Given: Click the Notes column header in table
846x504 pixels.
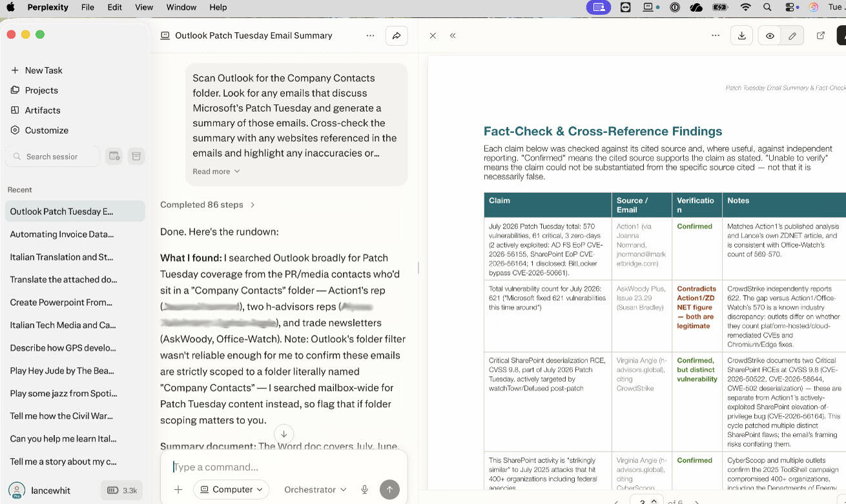Looking at the screenshot, I should click(x=784, y=205).
